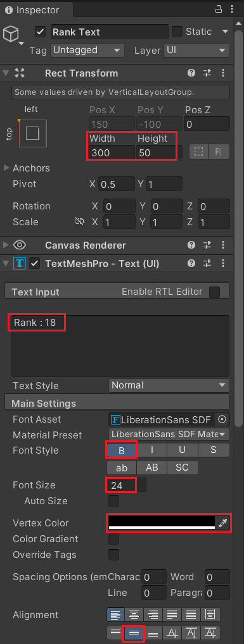Open the Static dropdown arrow
The width and height of the screenshot is (244, 644).
tap(225, 32)
